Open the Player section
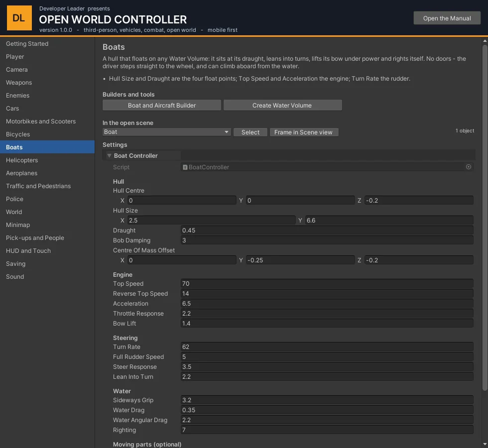Screen dimensions: 488x448 click(x=47, y=57)
